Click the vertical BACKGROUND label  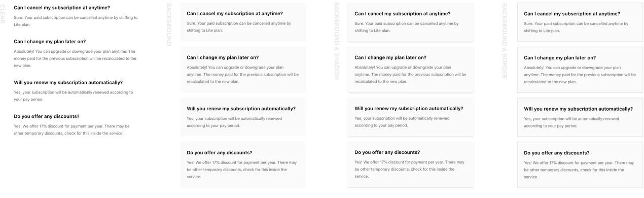[169, 25]
